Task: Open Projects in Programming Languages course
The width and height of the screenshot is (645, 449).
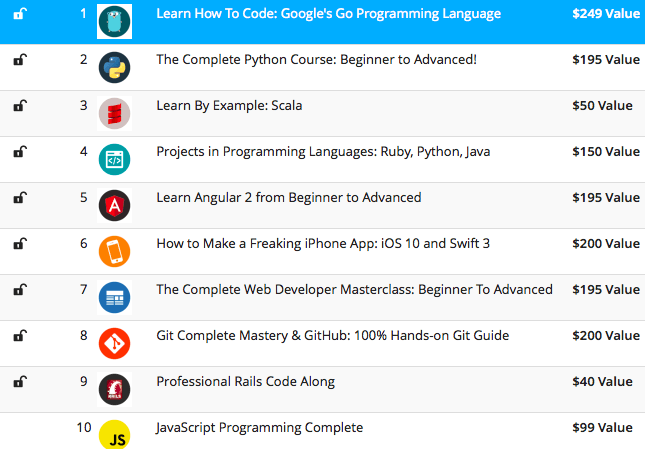Action: point(323,152)
